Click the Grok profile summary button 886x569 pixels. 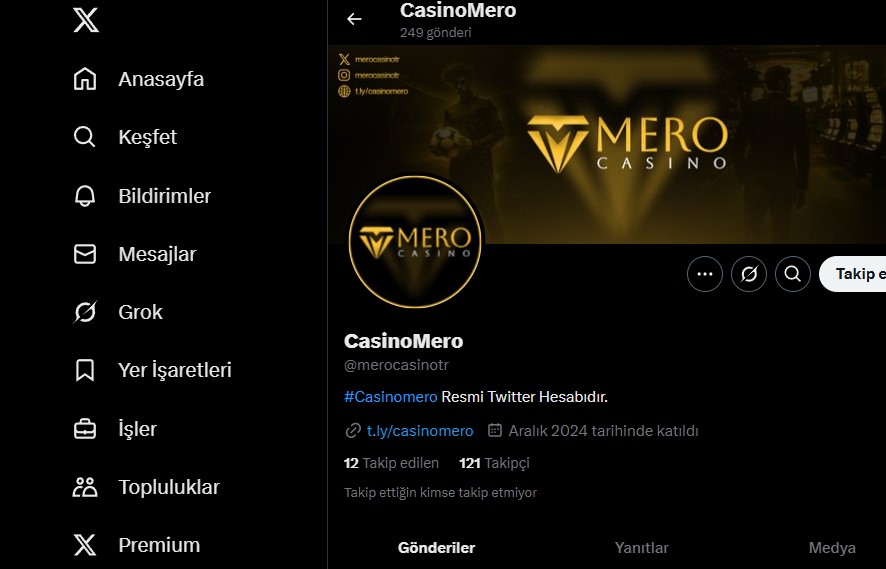click(x=749, y=274)
